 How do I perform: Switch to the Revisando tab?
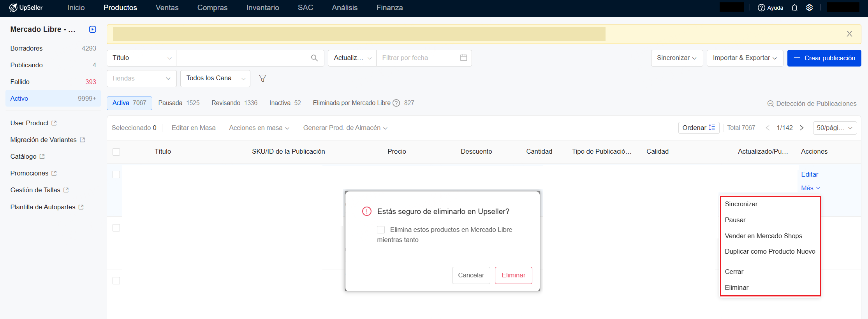click(x=234, y=103)
